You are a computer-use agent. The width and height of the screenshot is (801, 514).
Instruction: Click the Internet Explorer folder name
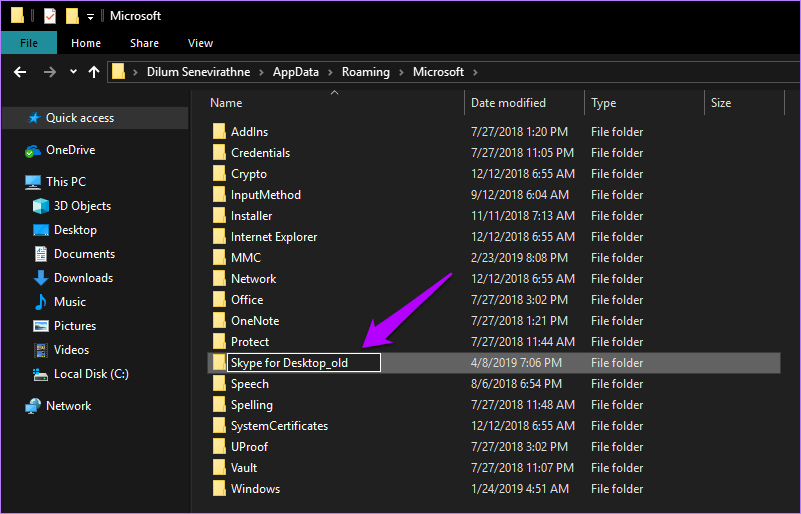(x=274, y=237)
